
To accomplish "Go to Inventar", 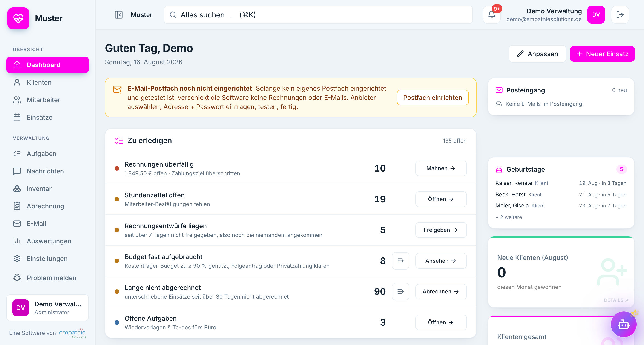I will 48,189.
